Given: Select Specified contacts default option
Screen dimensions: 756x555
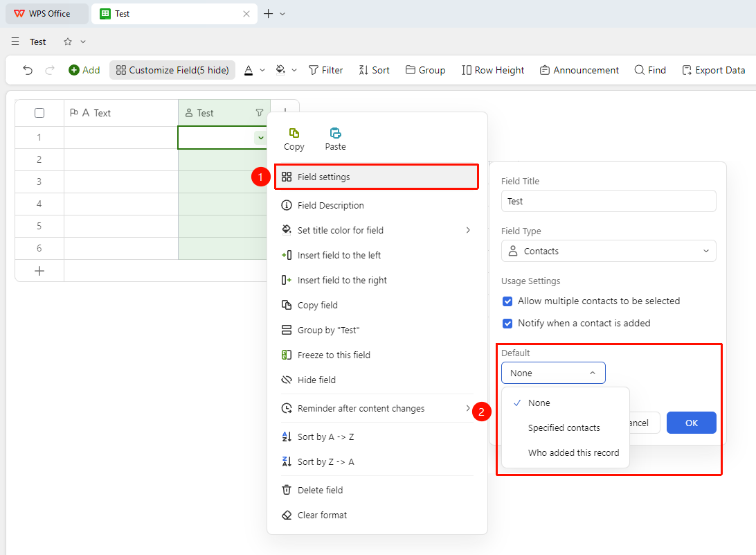Looking at the screenshot, I should (x=566, y=428).
